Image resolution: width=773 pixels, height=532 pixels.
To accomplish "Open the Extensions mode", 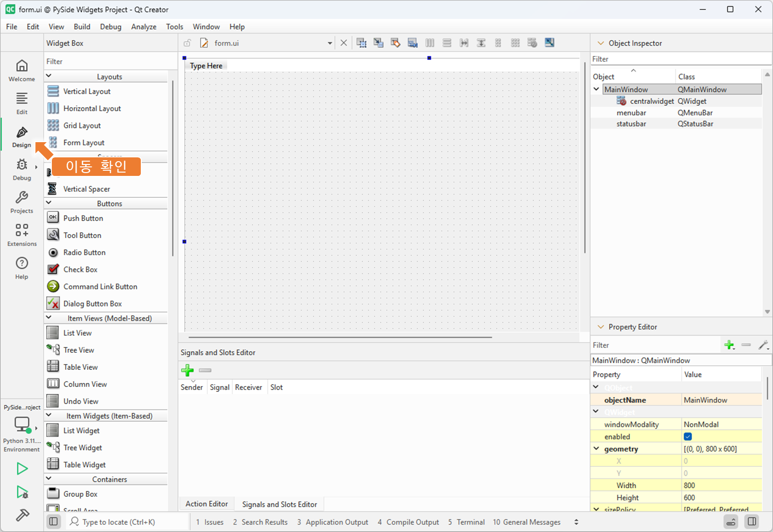I will (22, 235).
